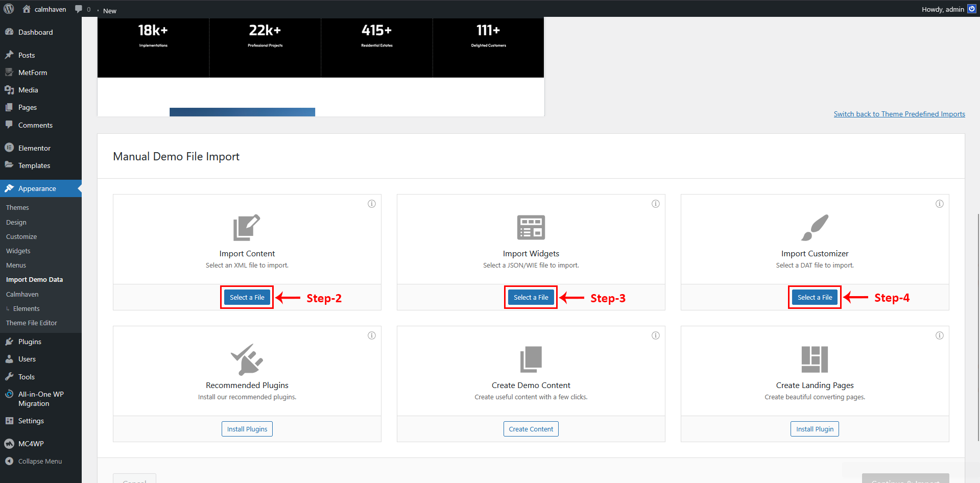Click Switch back to Theme Predefined Imports

(x=899, y=114)
